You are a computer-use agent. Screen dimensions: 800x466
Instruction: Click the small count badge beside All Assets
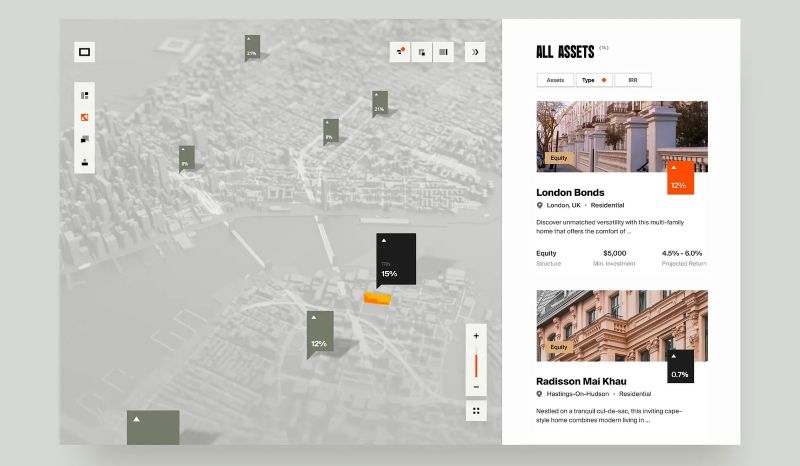click(604, 48)
